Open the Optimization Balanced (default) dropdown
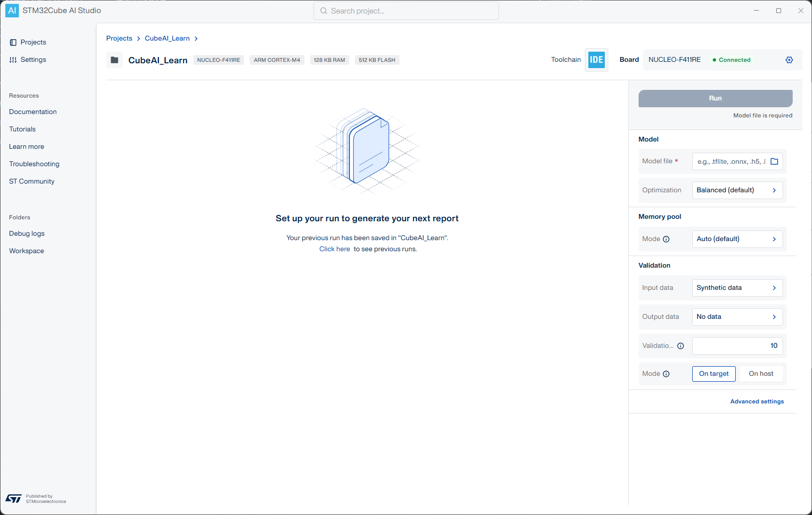The height and width of the screenshot is (515, 812). pyautogui.click(x=738, y=190)
